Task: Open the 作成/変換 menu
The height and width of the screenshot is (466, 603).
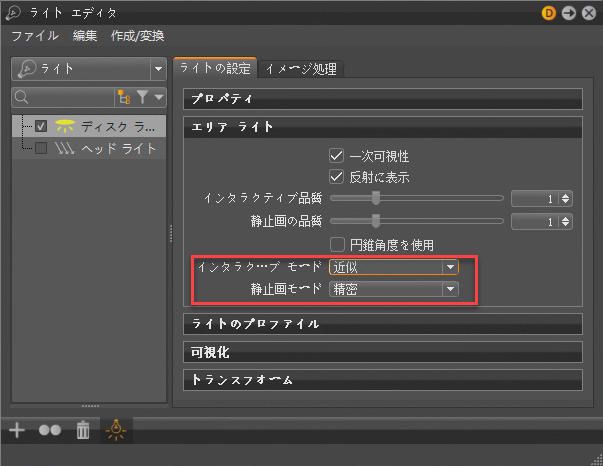Action: tap(137, 36)
